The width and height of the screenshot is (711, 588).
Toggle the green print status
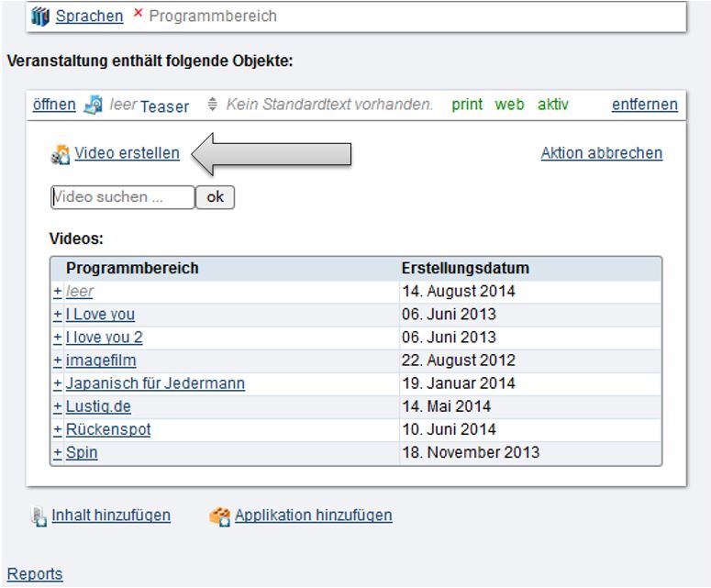[467, 105]
